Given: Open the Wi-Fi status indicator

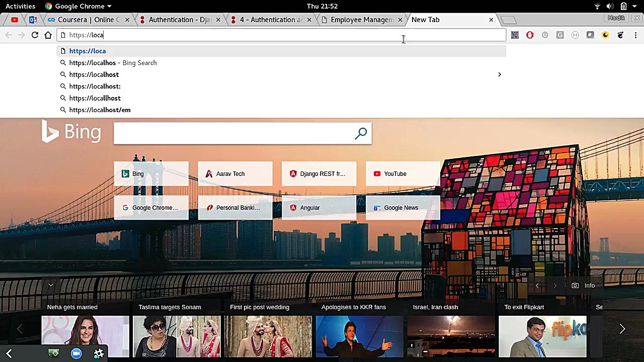Looking at the screenshot, I should [x=597, y=6].
